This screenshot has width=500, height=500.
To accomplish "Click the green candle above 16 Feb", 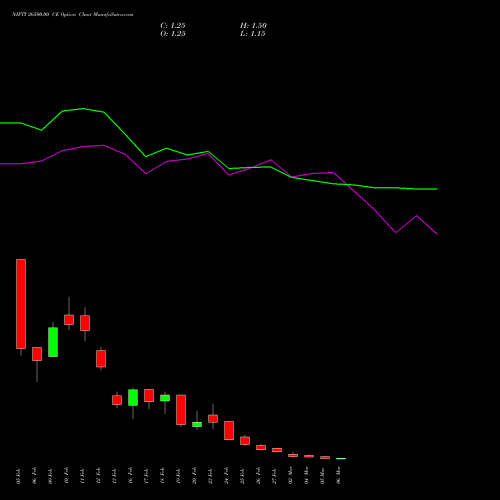I will point(133,397).
